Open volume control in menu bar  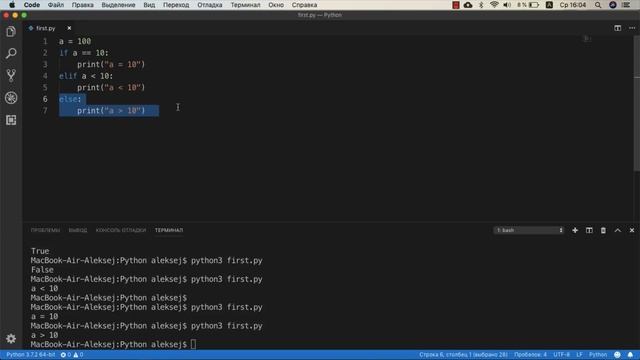pos(507,5)
